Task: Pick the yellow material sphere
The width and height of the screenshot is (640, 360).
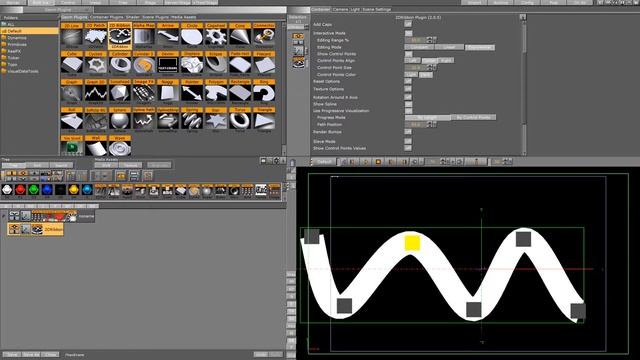Action: [73, 190]
